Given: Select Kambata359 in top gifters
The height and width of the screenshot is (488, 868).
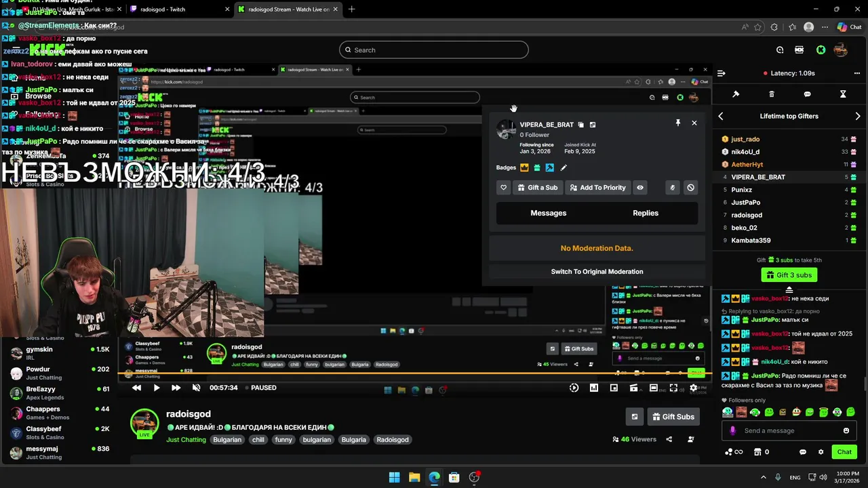Looking at the screenshot, I should coord(789,240).
